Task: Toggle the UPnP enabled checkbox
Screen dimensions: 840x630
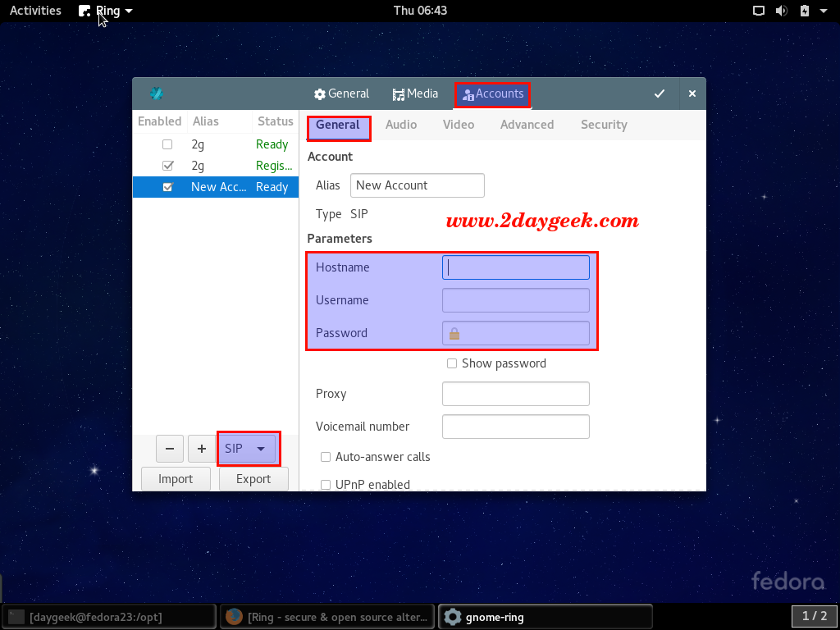Action: point(326,485)
